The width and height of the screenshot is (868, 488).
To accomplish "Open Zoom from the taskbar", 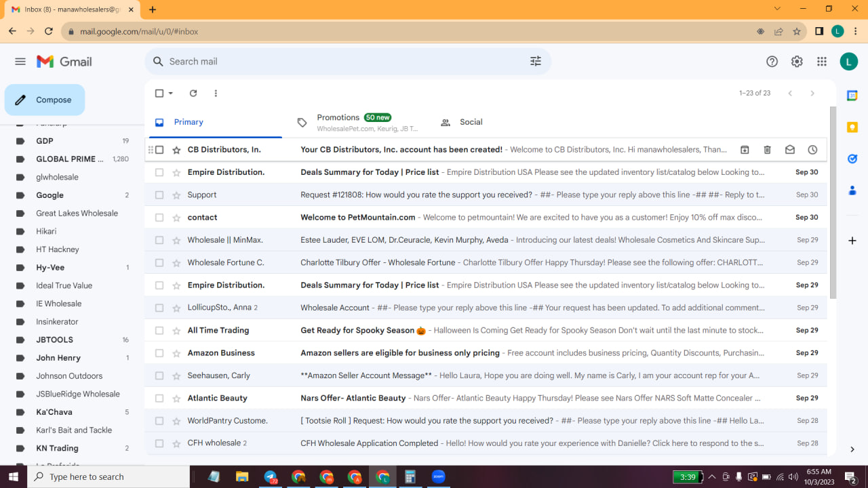I will [438, 477].
